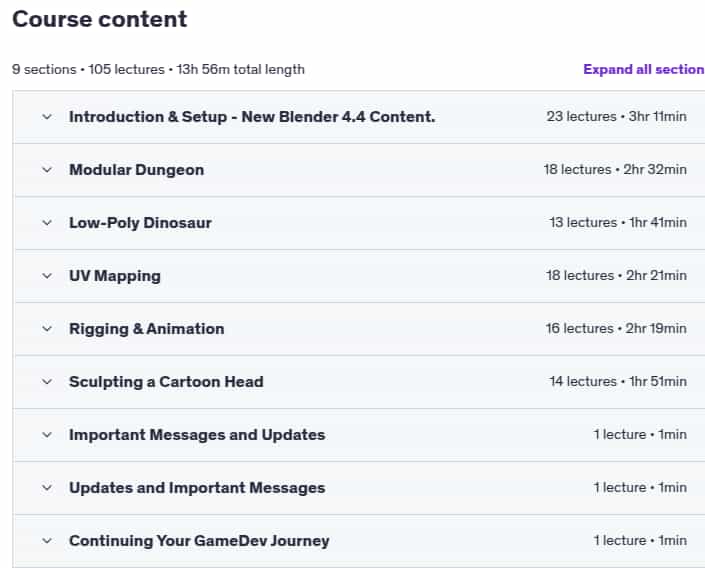Viewport: 705px width, 568px height.
Task: Expand Sculpting a Cartoon Head chevron
Action: [47, 382]
